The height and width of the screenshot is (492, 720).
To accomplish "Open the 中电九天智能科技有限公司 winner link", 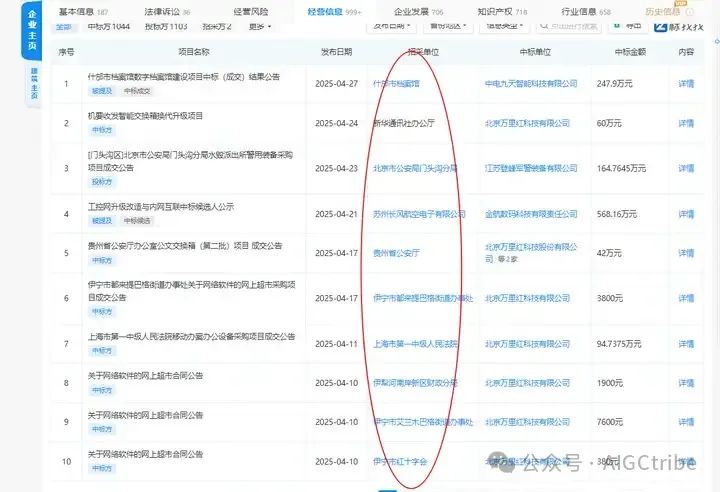I will click(x=531, y=84).
